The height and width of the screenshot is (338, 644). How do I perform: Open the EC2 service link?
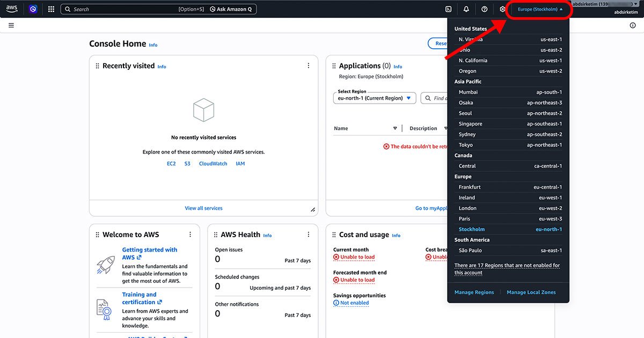[x=171, y=164]
